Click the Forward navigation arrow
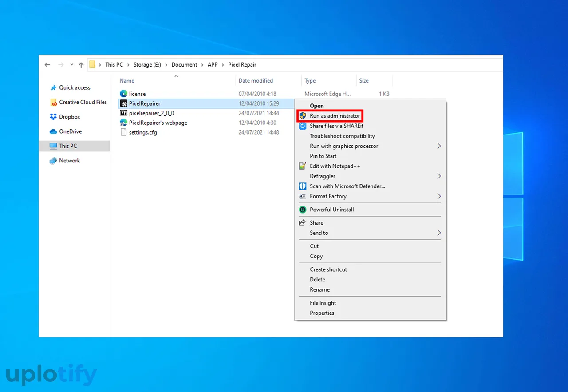 coord(61,65)
